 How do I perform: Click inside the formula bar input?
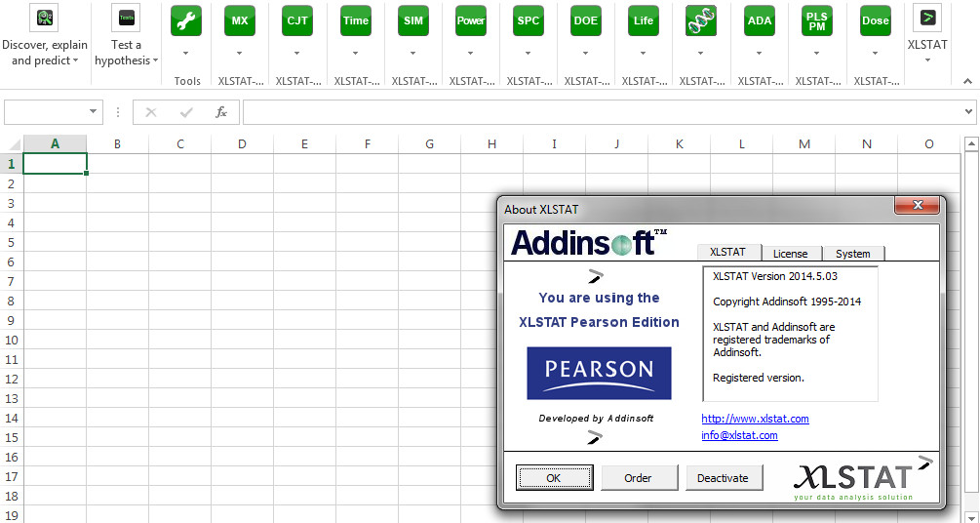click(602, 112)
